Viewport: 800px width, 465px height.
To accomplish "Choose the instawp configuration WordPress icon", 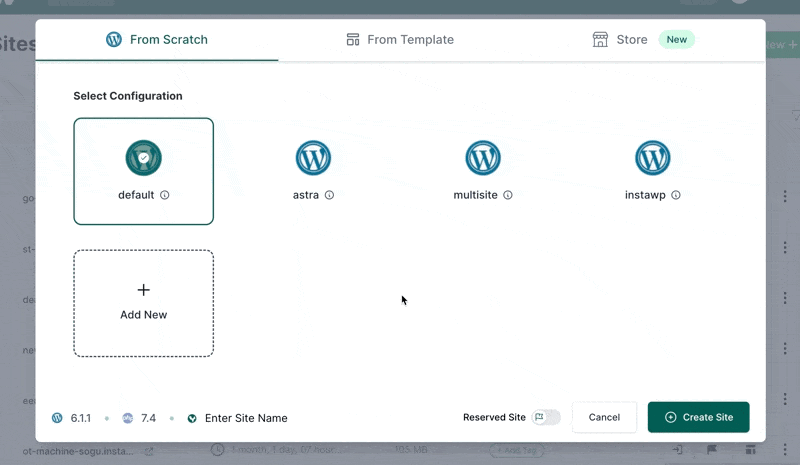I will [x=653, y=158].
